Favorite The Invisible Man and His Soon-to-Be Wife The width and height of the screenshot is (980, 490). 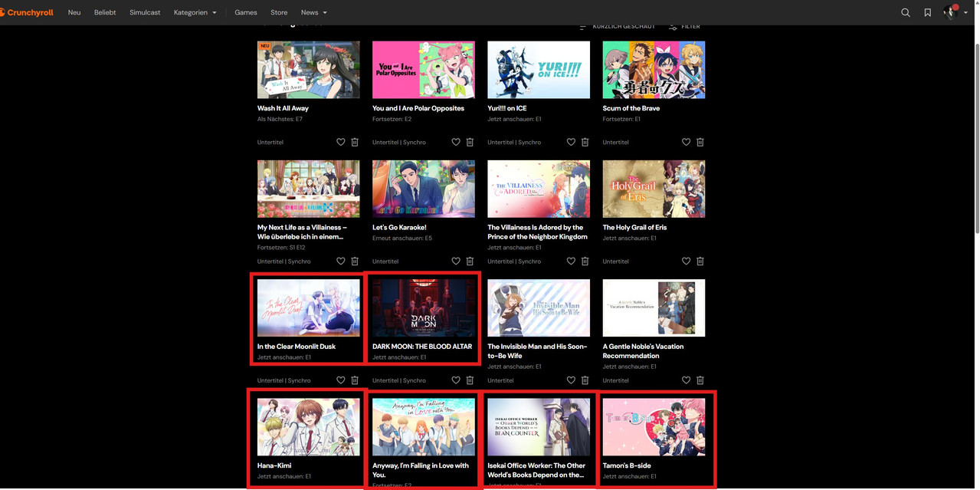click(x=571, y=380)
